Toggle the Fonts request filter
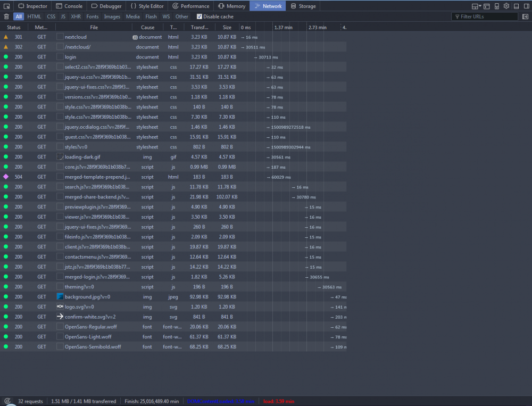 tap(92, 16)
